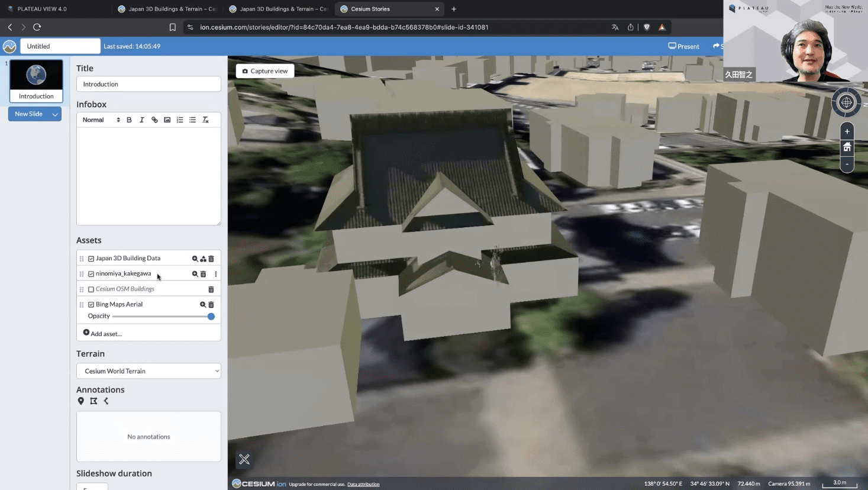Viewport: 868px width, 490px height.
Task: Open the Normal text style dropdown
Action: click(101, 120)
